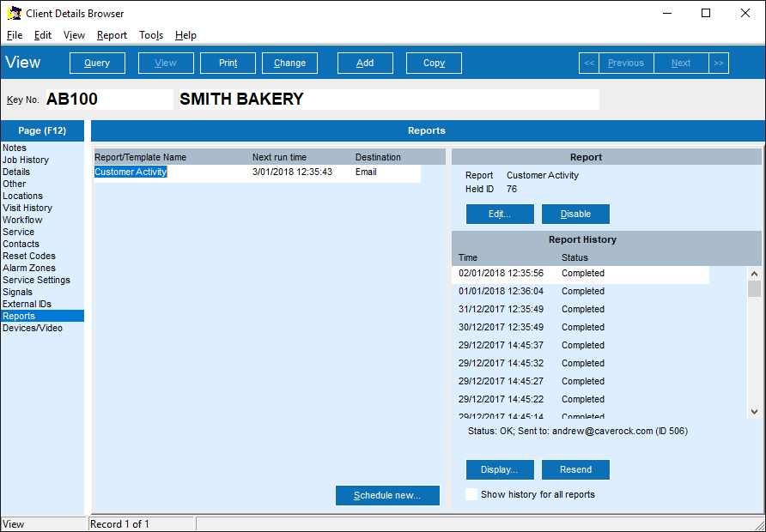Click the Email destination cell
The image size is (766, 532).
[x=366, y=172]
